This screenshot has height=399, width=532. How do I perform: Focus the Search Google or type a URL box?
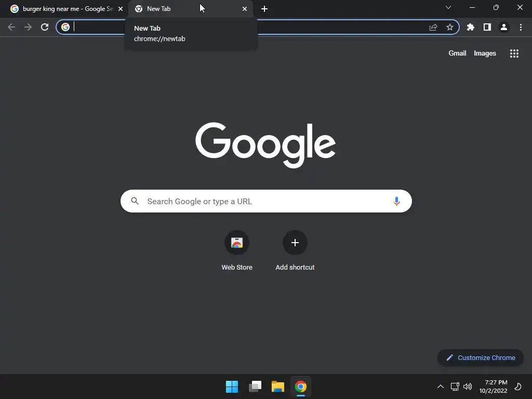point(266,201)
